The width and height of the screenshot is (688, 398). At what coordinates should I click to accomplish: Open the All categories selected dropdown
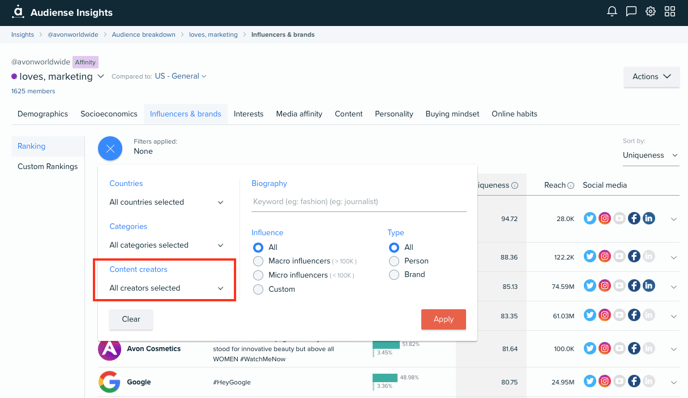point(166,245)
